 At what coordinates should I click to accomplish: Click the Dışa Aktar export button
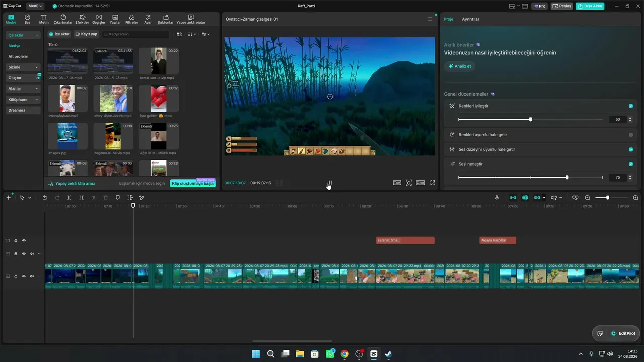point(590,6)
